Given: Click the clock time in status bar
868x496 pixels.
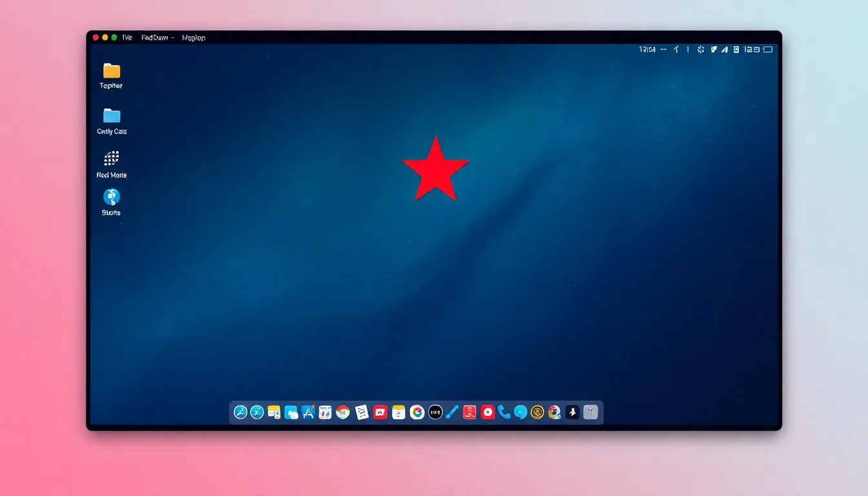Looking at the screenshot, I should coord(647,50).
